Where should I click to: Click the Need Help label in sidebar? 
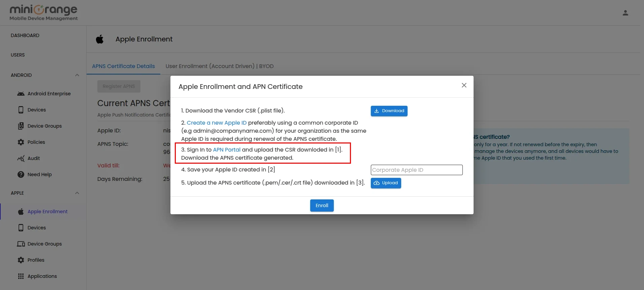(40, 174)
